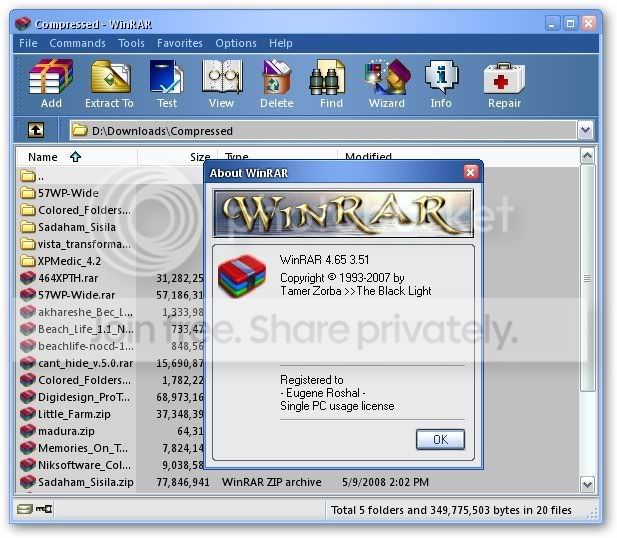Launch the Wizard tool
The width and height of the screenshot is (617, 538).
[387, 77]
